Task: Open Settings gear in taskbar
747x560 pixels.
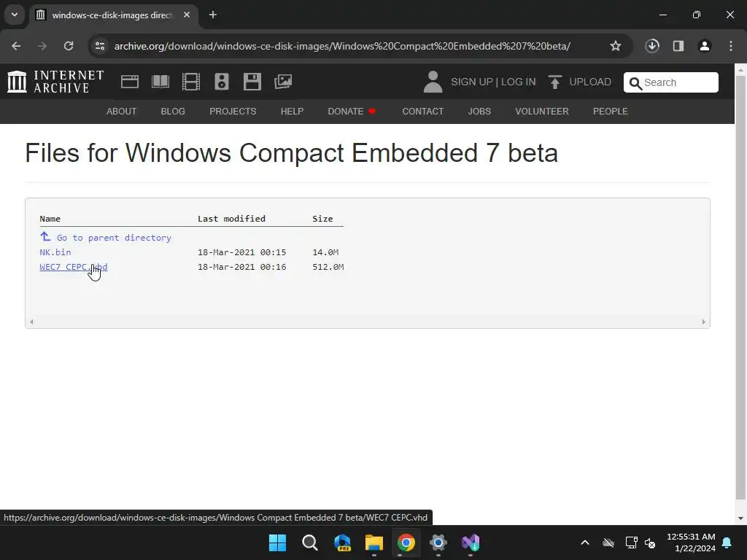Action: [438, 542]
